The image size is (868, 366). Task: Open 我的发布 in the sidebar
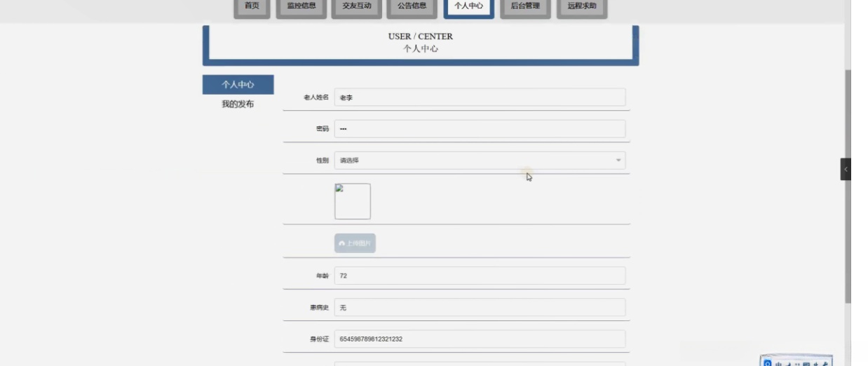tap(238, 104)
